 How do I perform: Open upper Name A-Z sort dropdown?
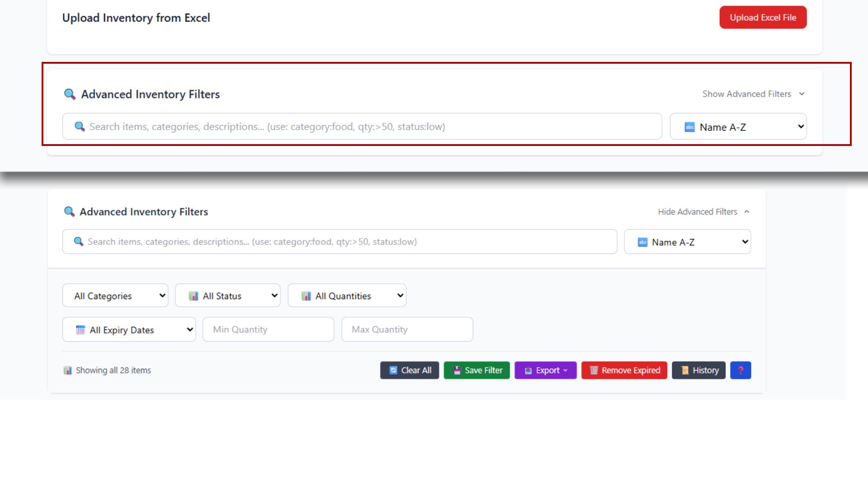pyautogui.click(x=738, y=127)
